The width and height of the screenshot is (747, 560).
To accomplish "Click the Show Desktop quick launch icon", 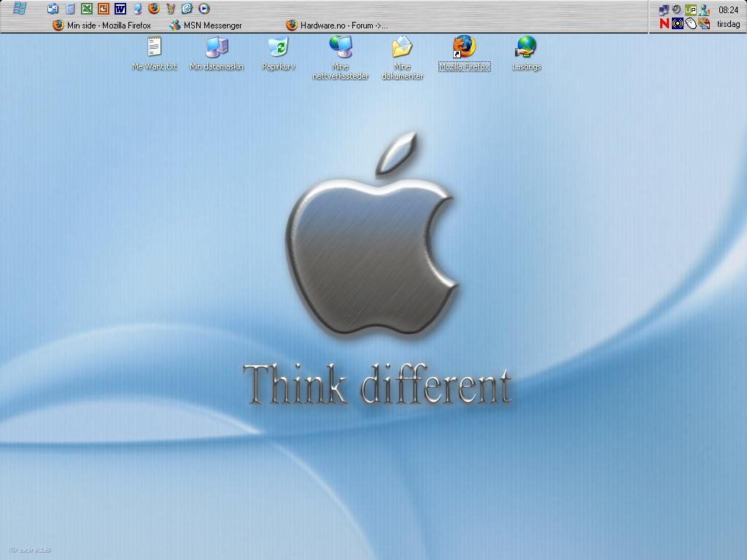I will [x=53, y=9].
